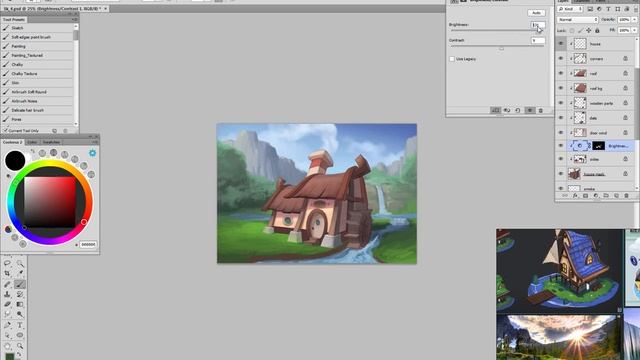Filter layers by type T icon
This screenshot has height=360, width=640.
click(608, 9)
